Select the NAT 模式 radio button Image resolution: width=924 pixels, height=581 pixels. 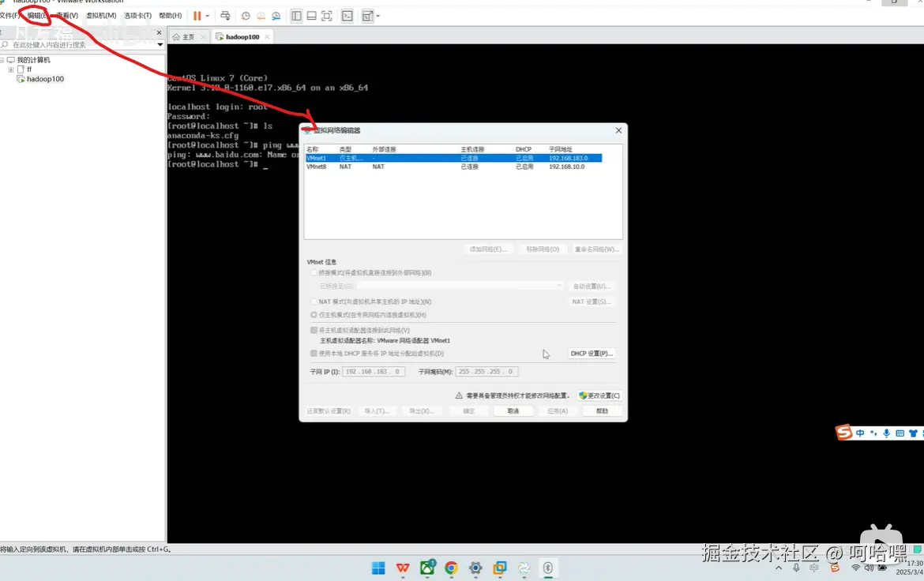(x=314, y=302)
